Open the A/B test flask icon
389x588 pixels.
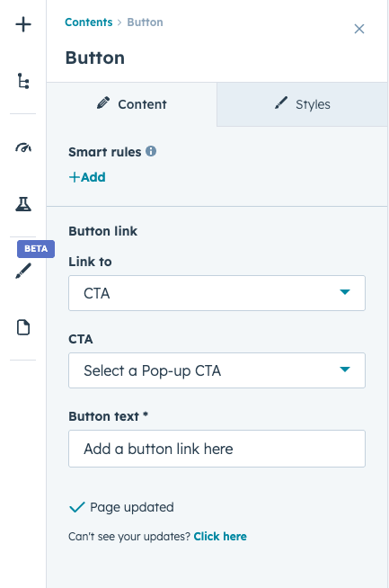pos(23,204)
